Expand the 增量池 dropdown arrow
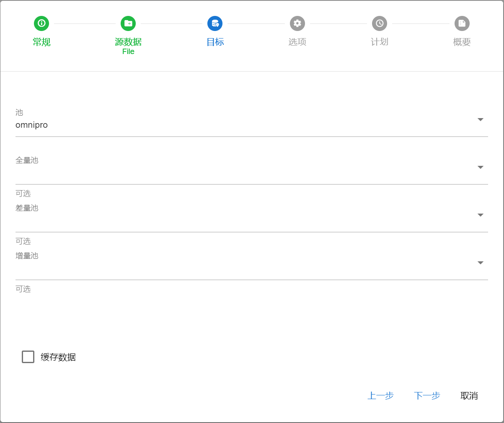 tap(481, 263)
